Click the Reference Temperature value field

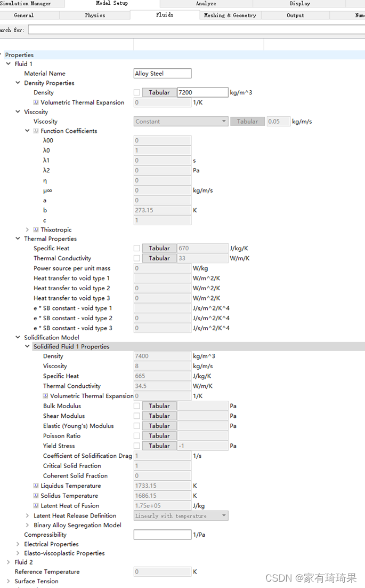pyautogui.click(x=163, y=572)
